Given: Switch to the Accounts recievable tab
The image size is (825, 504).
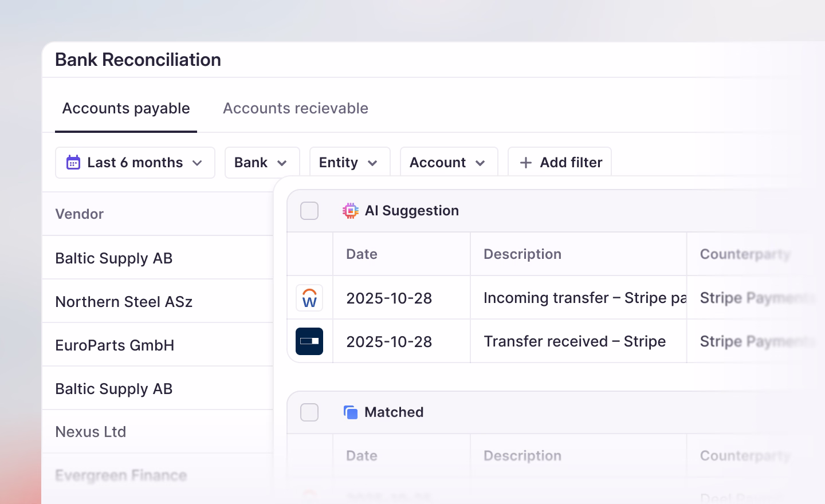Looking at the screenshot, I should point(296,108).
